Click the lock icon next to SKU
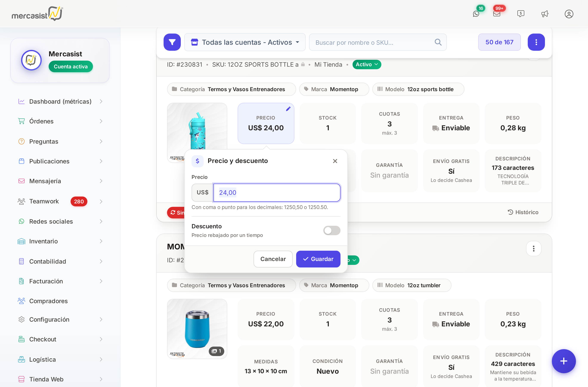The image size is (588, 387). (x=303, y=64)
